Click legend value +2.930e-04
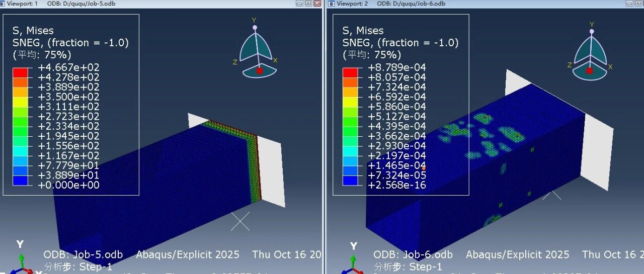The height and width of the screenshot is (274, 644). tap(397, 146)
